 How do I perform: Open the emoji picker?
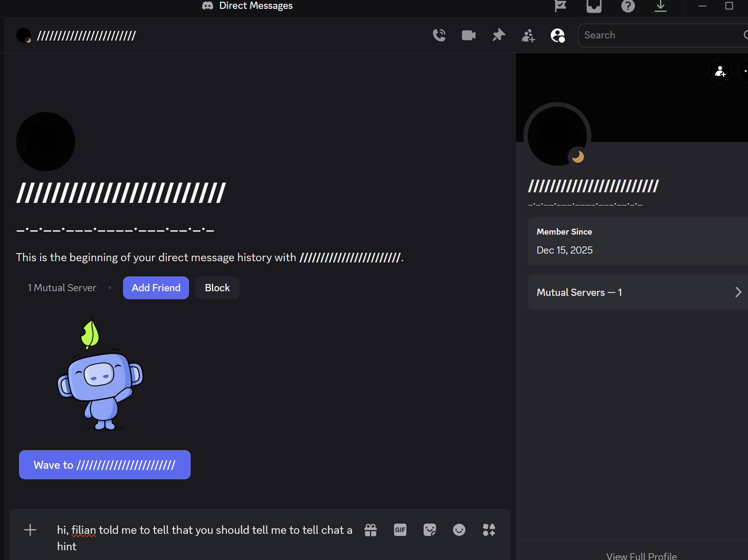coord(459,530)
